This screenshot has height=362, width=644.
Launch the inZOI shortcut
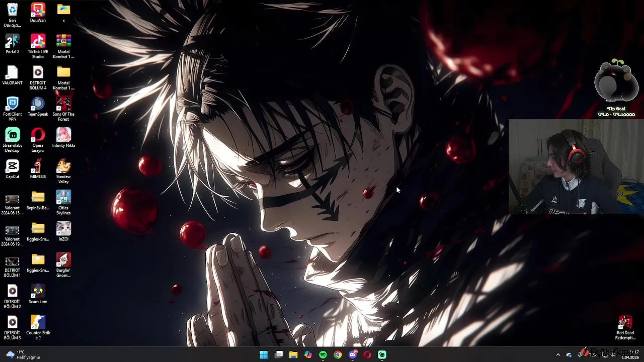pyautogui.click(x=63, y=231)
